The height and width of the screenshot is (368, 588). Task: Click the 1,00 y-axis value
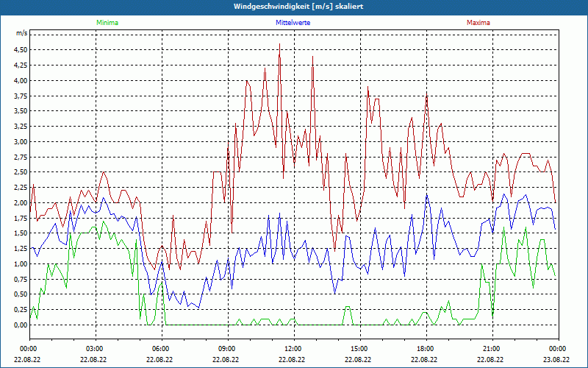pos(21,264)
